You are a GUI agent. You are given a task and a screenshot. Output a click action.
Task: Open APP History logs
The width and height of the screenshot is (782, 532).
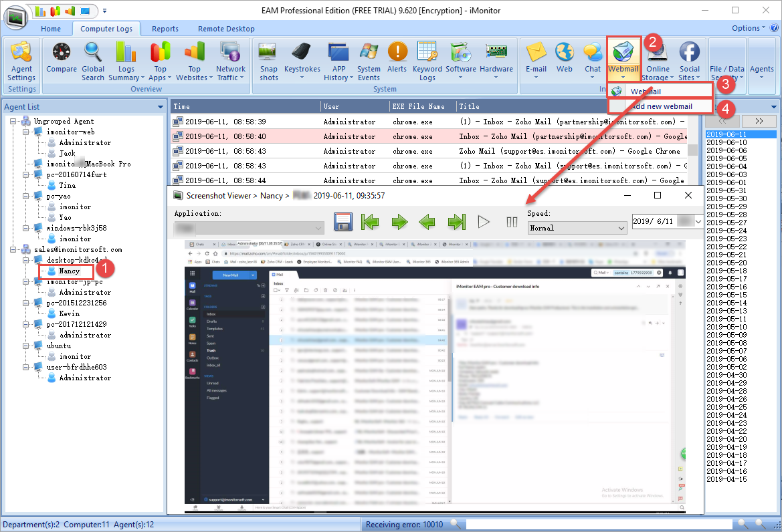[338, 61]
